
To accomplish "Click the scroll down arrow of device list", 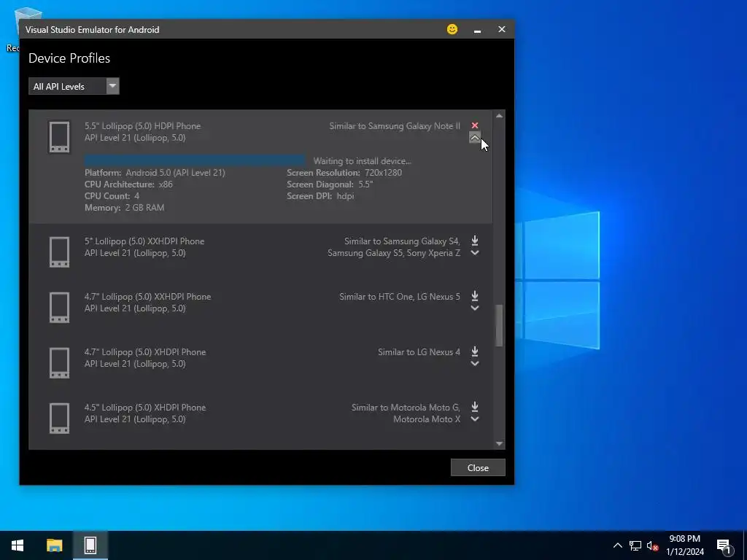I will pos(499,443).
